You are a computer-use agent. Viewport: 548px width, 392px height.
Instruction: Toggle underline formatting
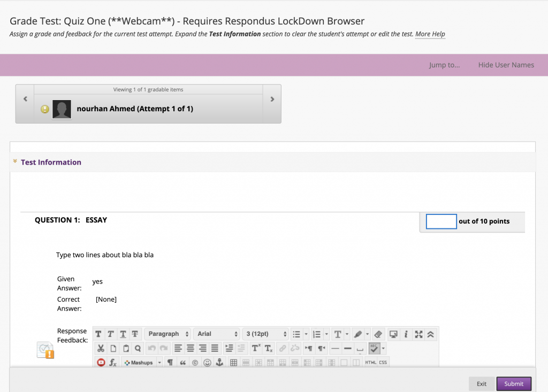coord(122,333)
